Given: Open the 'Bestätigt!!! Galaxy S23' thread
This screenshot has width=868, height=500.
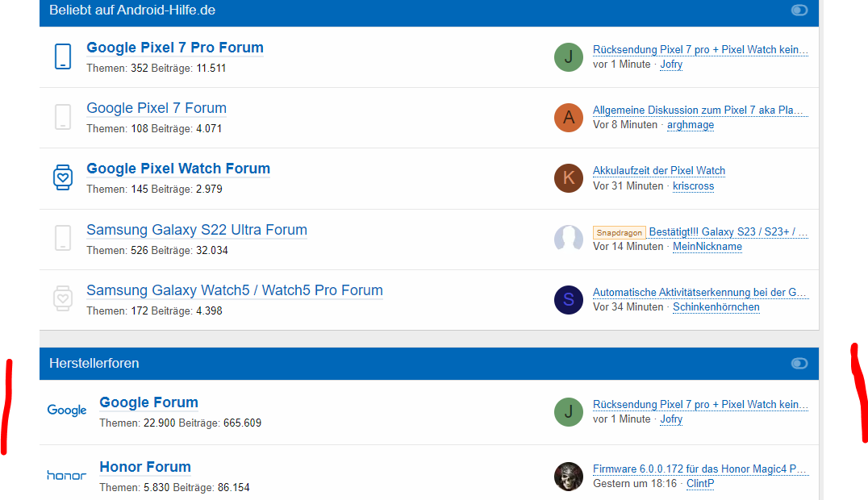Looking at the screenshot, I should click(x=728, y=231).
